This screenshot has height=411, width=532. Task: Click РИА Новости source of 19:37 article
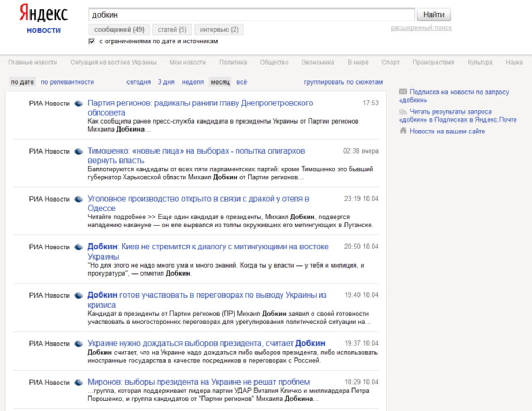(x=49, y=344)
